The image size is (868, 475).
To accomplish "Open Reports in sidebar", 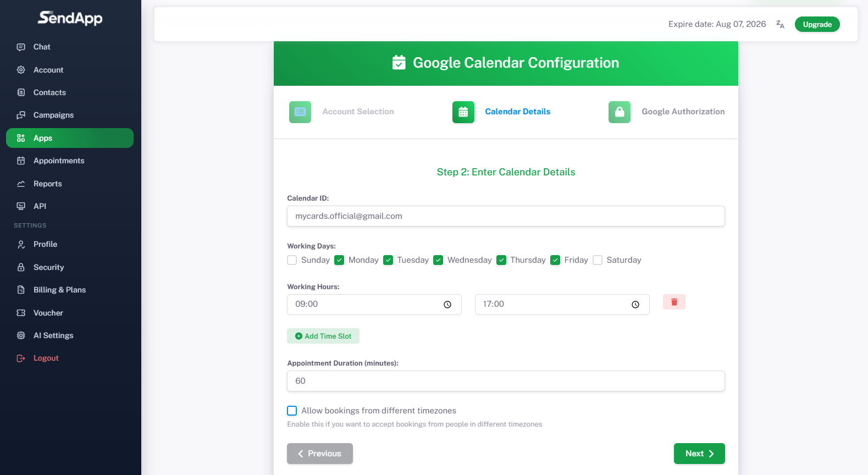I will coord(70,184).
